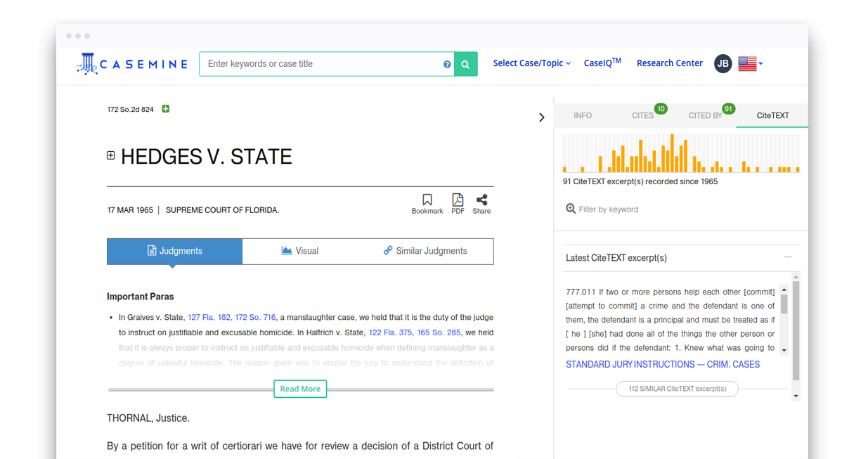Expand the plus box beside Hedges v. State
The width and height of the screenshot is (868, 459).
pyautogui.click(x=111, y=155)
